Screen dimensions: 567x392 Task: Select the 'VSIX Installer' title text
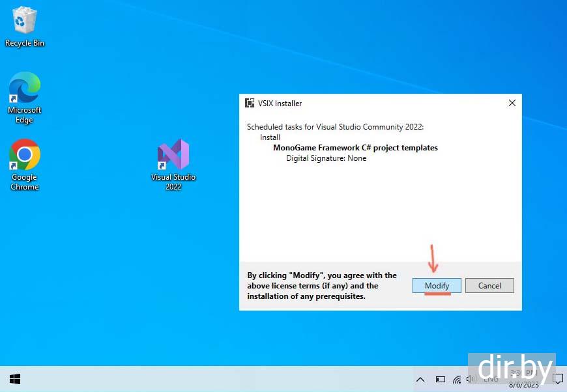click(x=280, y=104)
